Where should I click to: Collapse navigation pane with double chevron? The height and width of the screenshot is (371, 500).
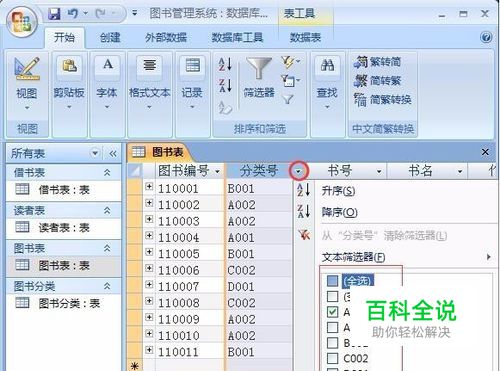113,153
